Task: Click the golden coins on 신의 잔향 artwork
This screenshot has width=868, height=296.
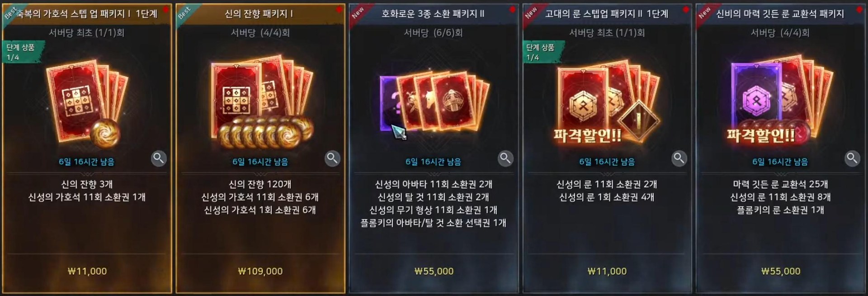Action: pos(264,133)
